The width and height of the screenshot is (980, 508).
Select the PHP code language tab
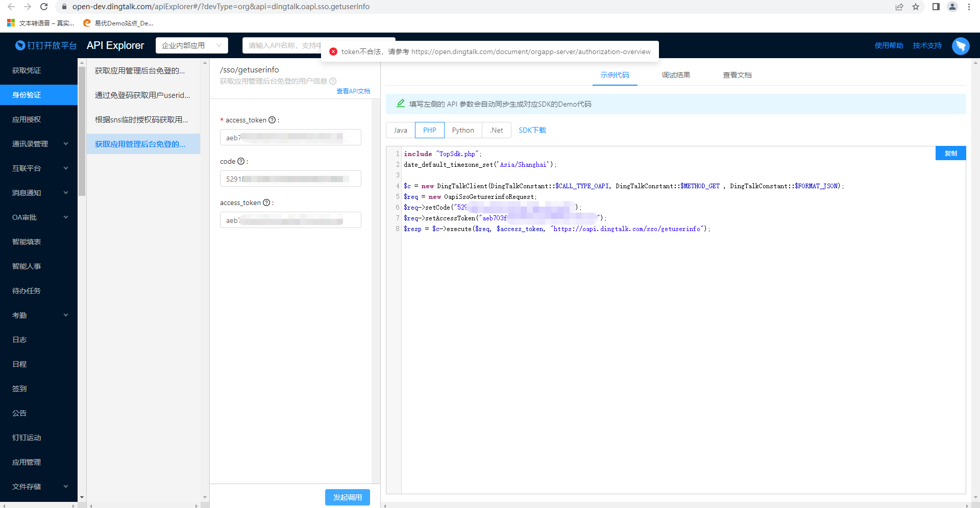[x=430, y=130]
